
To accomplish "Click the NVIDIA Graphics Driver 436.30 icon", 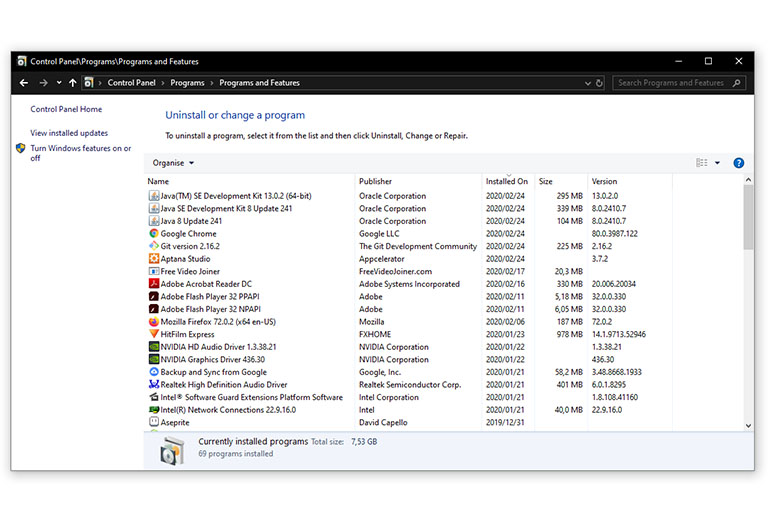I will pyautogui.click(x=154, y=359).
